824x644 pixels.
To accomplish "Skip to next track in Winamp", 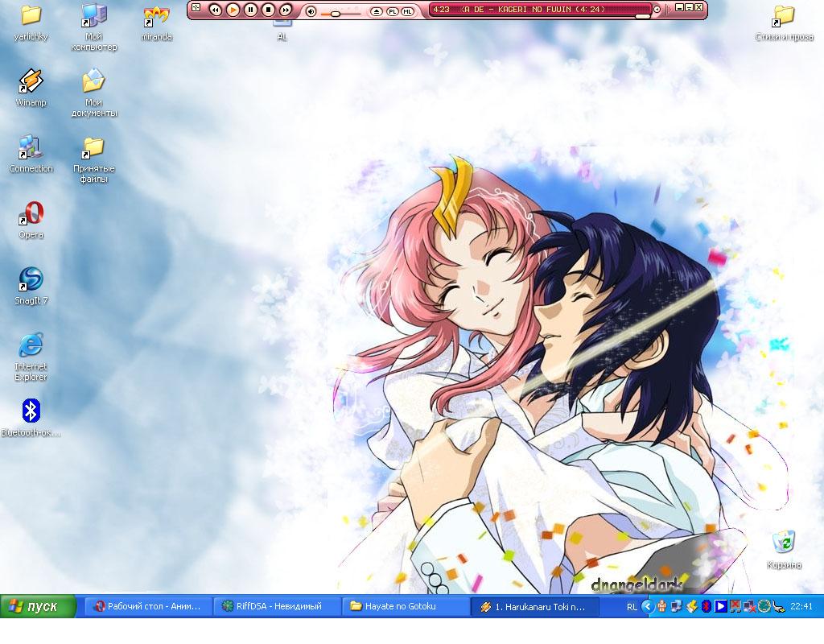I will point(286,10).
